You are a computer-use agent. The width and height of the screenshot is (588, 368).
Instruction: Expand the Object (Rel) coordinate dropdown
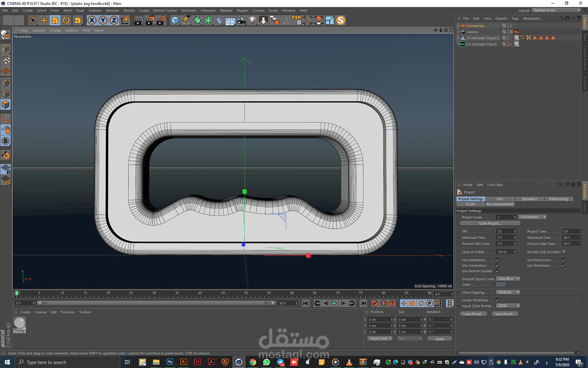pos(381,339)
